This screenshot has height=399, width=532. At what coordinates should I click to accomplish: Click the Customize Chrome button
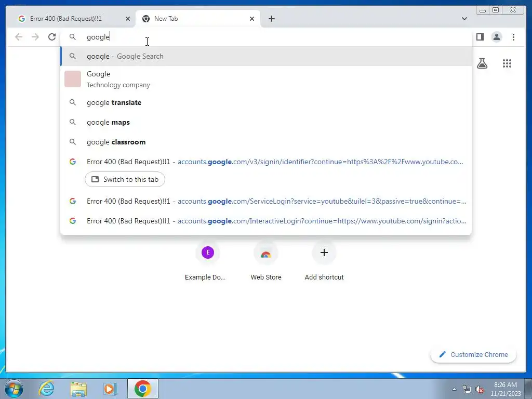pyautogui.click(x=473, y=354)
